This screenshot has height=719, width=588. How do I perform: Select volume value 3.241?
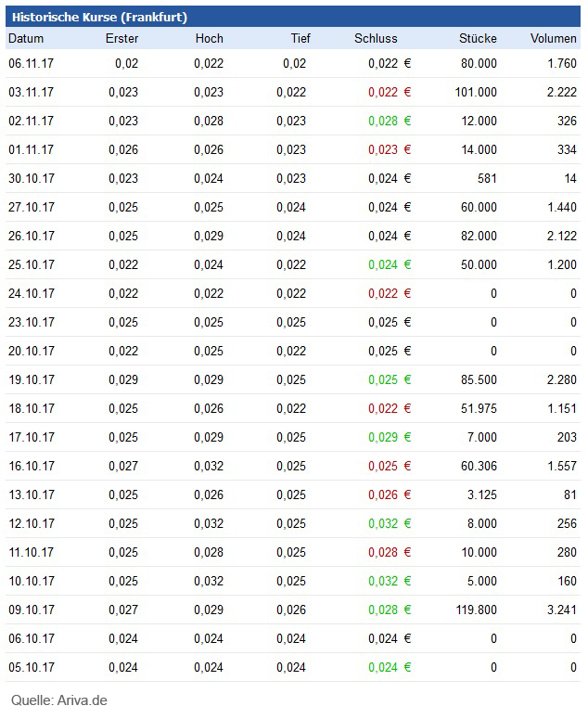(560, 610)
